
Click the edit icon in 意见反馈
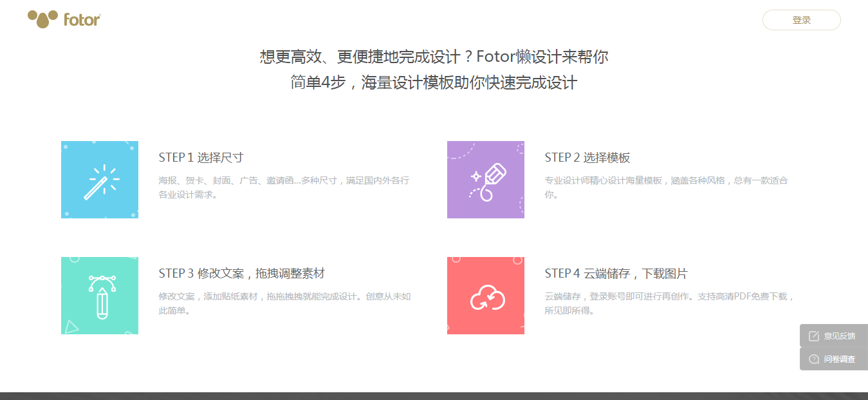pos(813,336)
